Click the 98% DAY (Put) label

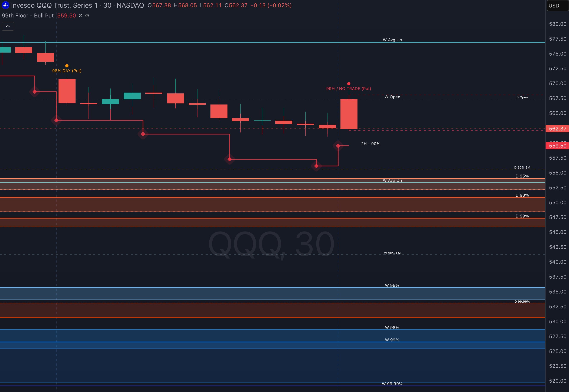(x=67, y=71)
